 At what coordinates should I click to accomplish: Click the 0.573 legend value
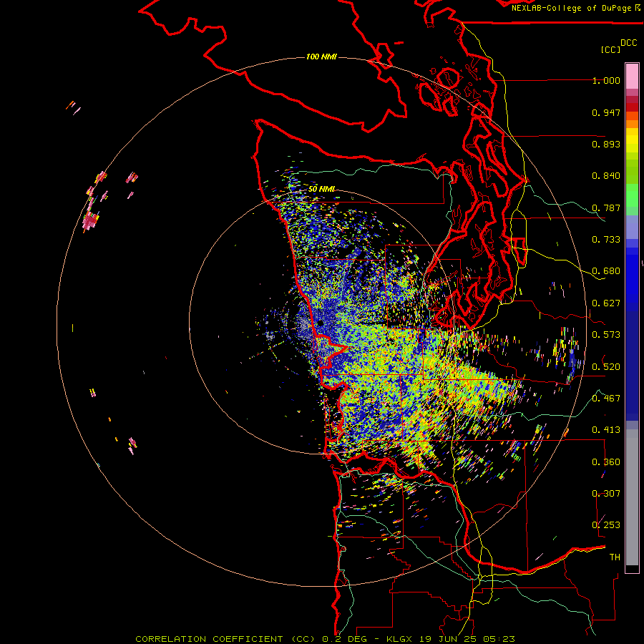point(606,335)
